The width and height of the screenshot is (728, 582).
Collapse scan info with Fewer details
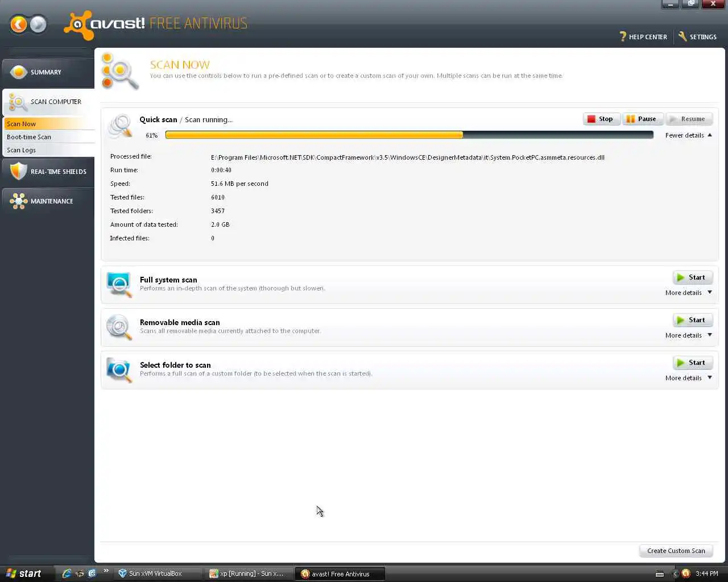point(688,135)
